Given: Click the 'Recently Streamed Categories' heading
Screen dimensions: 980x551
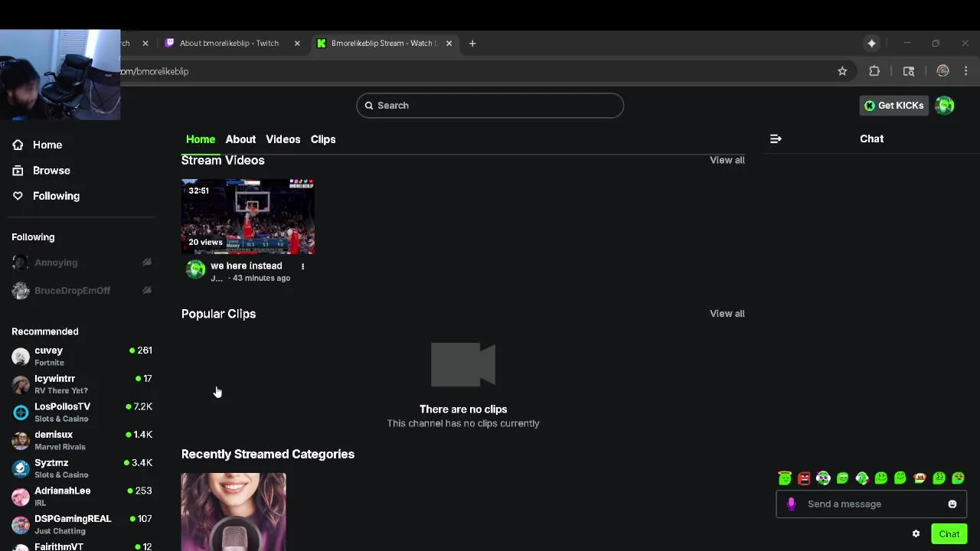Looking at the screenshot, I should tap(268, 455).
